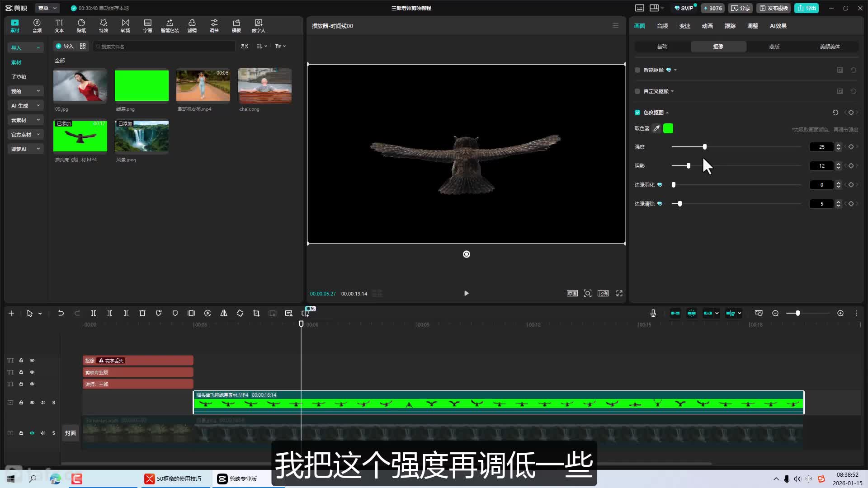The image size is (868, 488).
Task: Enable the 智能抠像 checkbox
Action: 637,70
